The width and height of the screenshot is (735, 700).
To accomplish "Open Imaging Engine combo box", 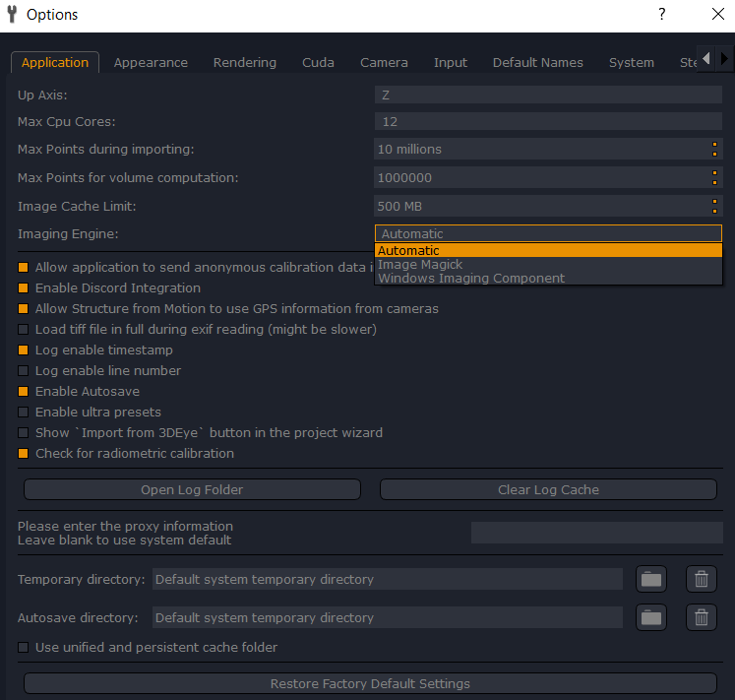I will [548, 233].
